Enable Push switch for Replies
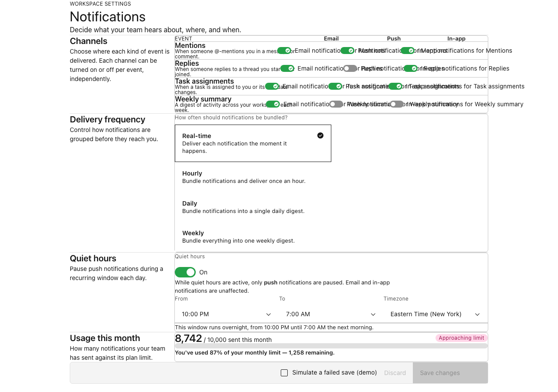 pyautogui.click(x=350, y=68)
